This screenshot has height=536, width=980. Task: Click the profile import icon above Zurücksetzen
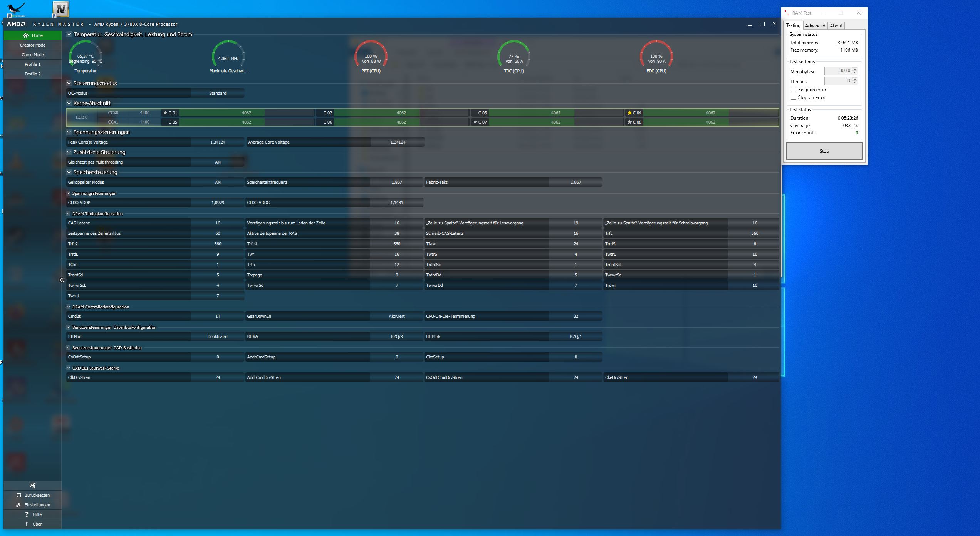click(32, 486)
